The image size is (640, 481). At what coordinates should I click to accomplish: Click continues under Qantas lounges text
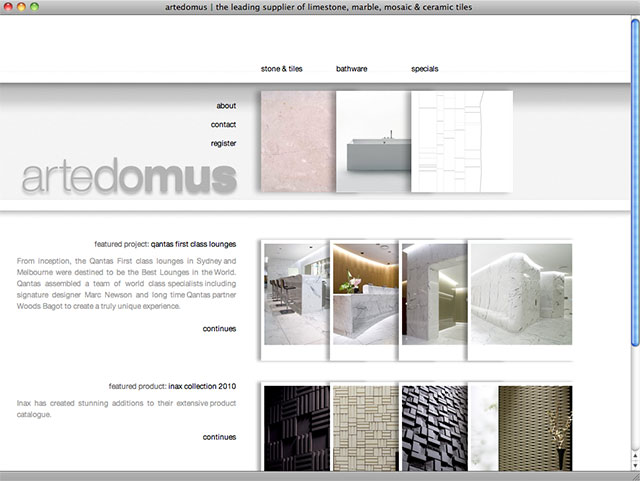click(x=219, y=329)
